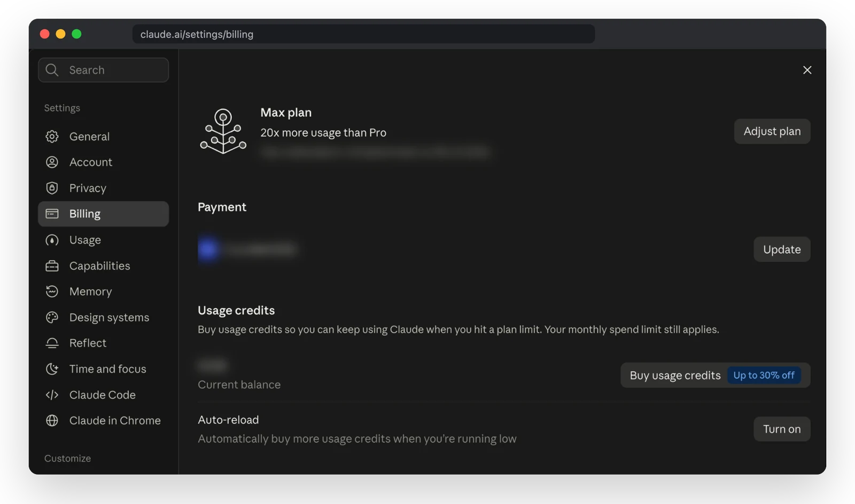Click the Claude in Chrome globe icon
The width and height of the screenshot is (855, 504).
pos(52,421)
